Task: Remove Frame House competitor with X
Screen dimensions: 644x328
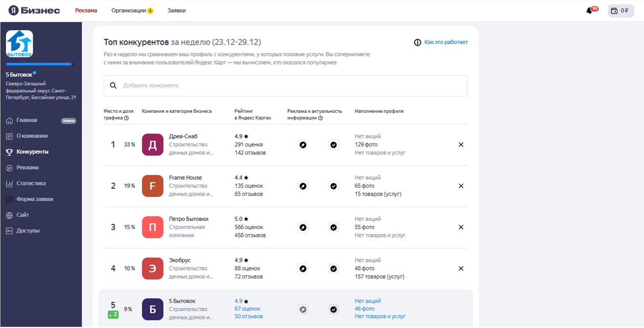Action: click(461, 186)
